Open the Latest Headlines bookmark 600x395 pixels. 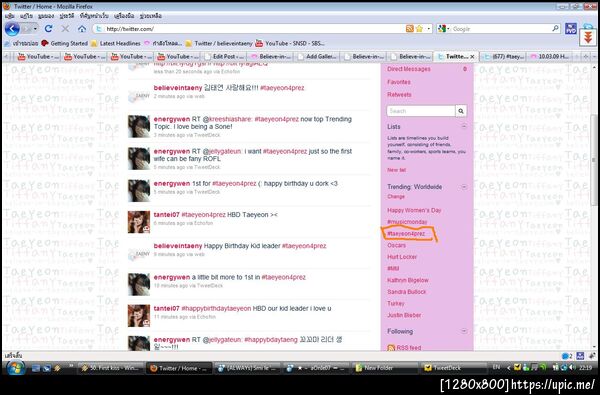tap(116, 43)
